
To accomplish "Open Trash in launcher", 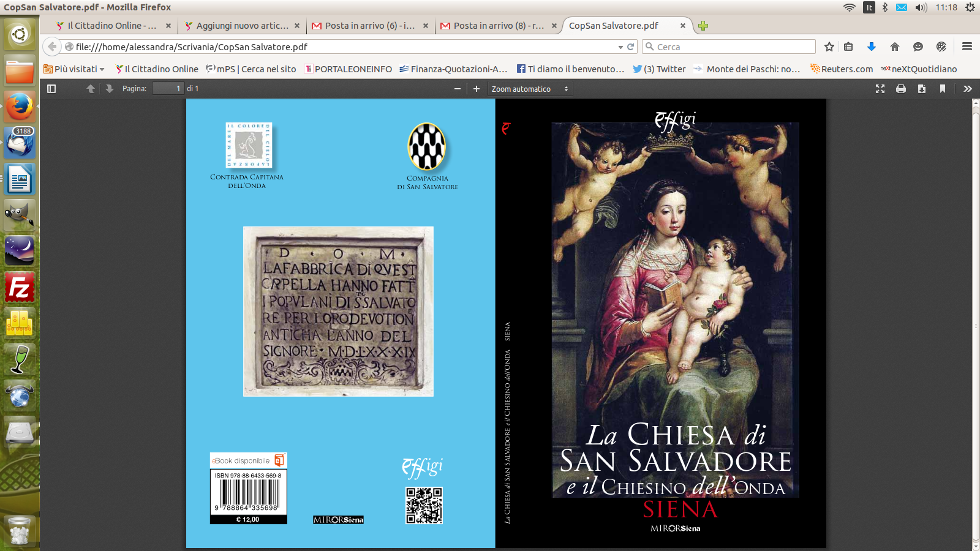I will pos(20,530).
